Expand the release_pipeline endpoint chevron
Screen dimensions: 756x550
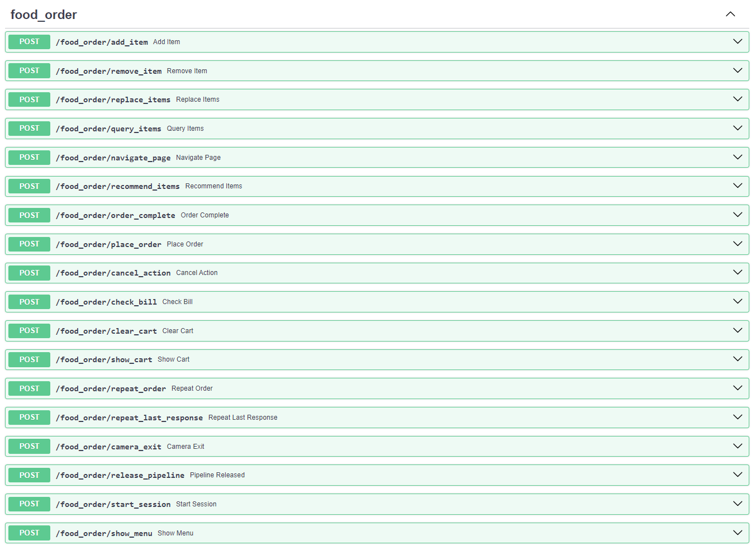coord(738,475)
